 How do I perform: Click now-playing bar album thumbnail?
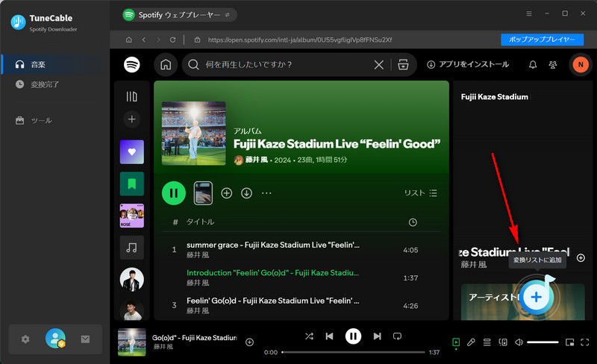(x=132, y=342)
